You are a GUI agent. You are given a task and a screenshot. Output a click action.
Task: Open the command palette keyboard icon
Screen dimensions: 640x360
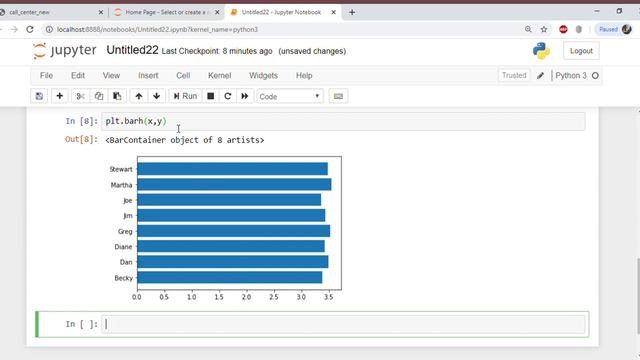338,96
